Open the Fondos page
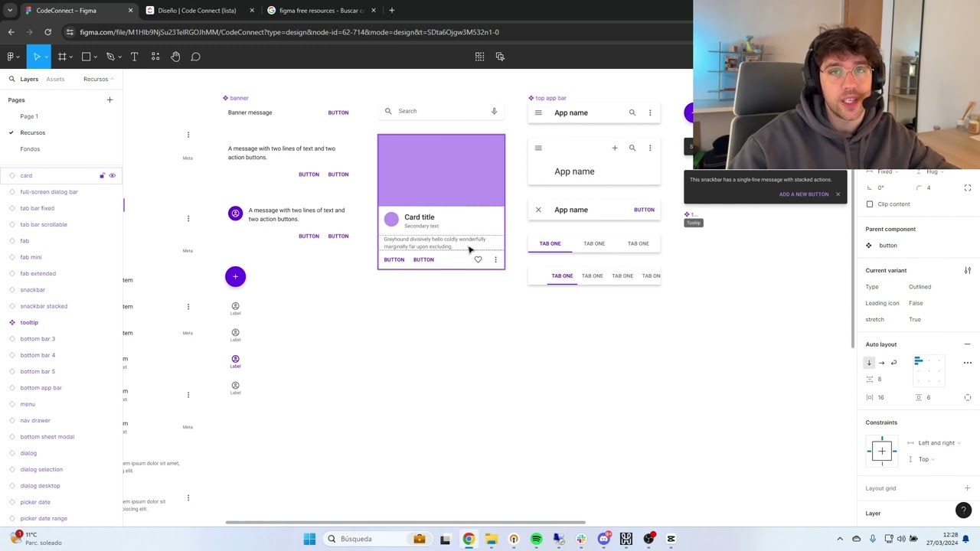Image resolution: width=980 pixels, height=551 pixels. click(30, 149)
